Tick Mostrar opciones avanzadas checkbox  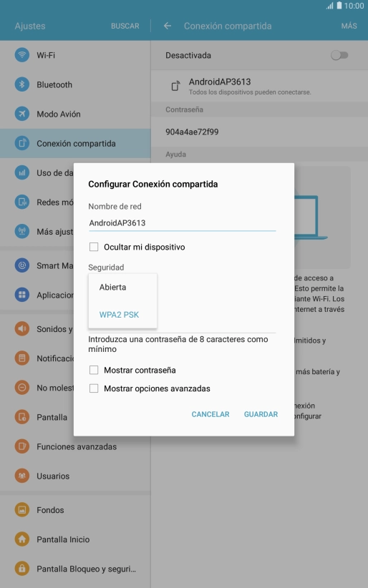(x=94, y=388)
